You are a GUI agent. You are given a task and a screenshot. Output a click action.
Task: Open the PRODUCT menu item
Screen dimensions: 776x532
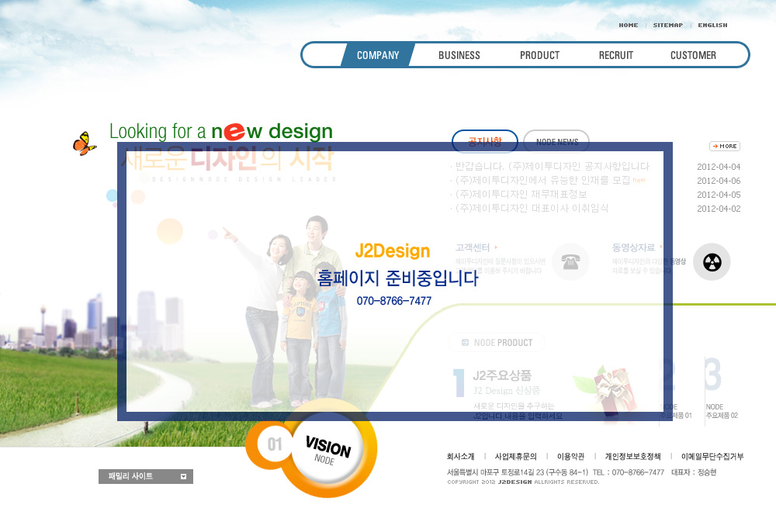pos(539,55)
